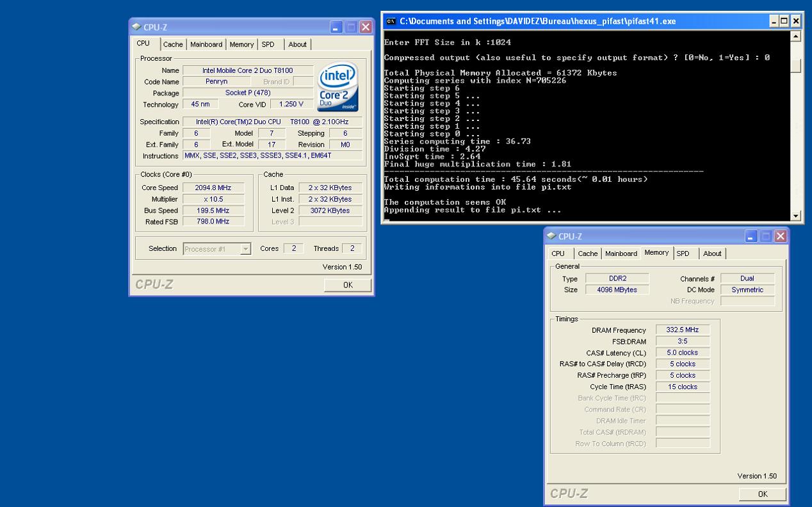Click the Technology 45 nm field
812x507 pixels.
[x=200, y=104]
